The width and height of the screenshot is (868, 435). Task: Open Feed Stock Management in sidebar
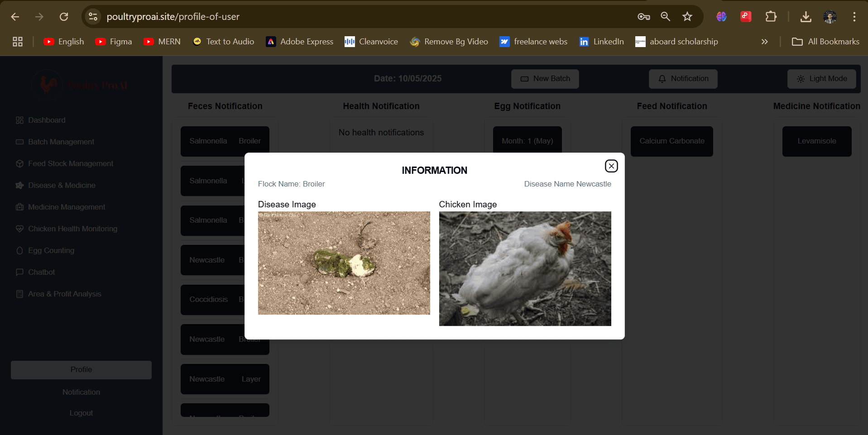(65, 163)
